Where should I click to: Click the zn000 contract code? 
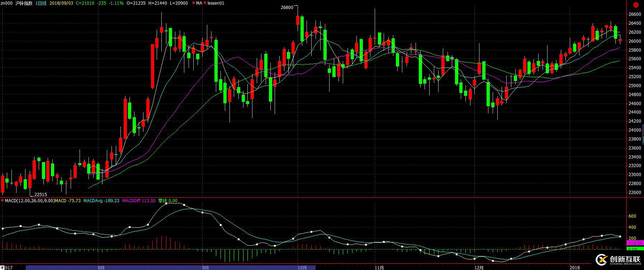[x=6, y=3]
